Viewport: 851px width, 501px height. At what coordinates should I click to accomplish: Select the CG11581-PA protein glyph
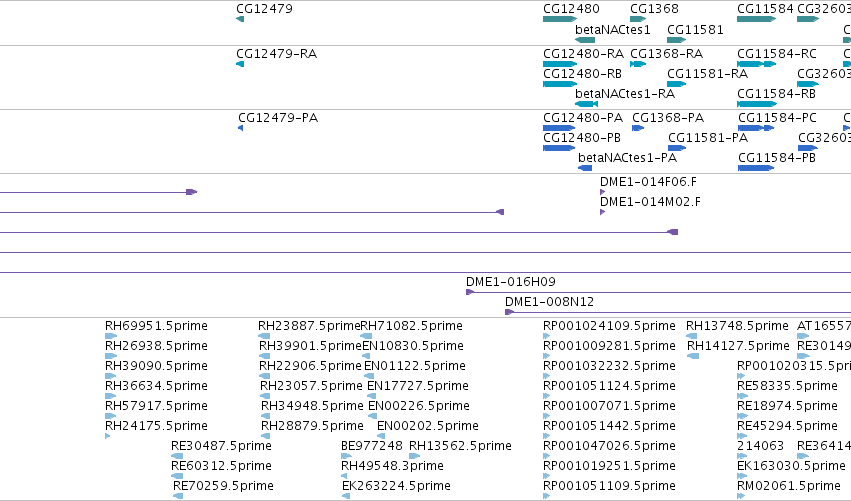pos(677,148)
